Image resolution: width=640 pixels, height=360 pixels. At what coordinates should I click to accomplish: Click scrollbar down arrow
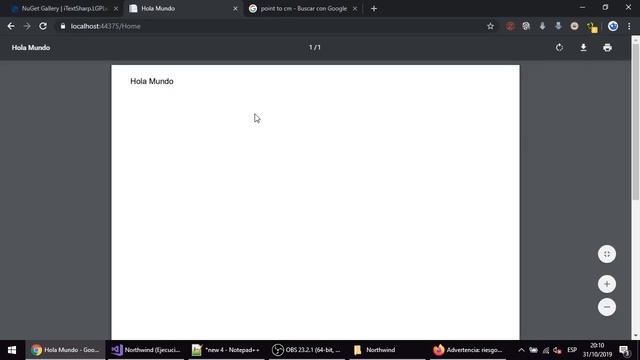[x=636, y=336]
